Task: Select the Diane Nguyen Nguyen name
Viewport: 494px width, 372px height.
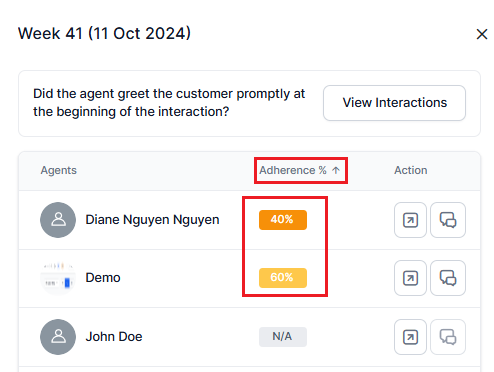Action: coord(152,220)
